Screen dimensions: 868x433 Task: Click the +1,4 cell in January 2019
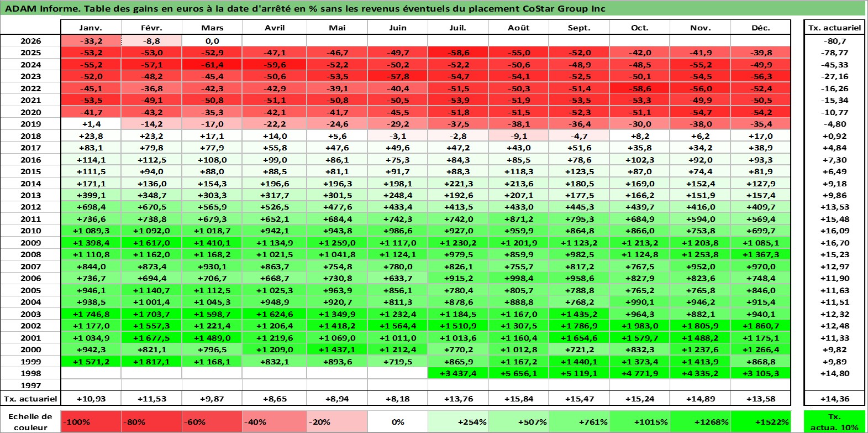click(91, 124)
